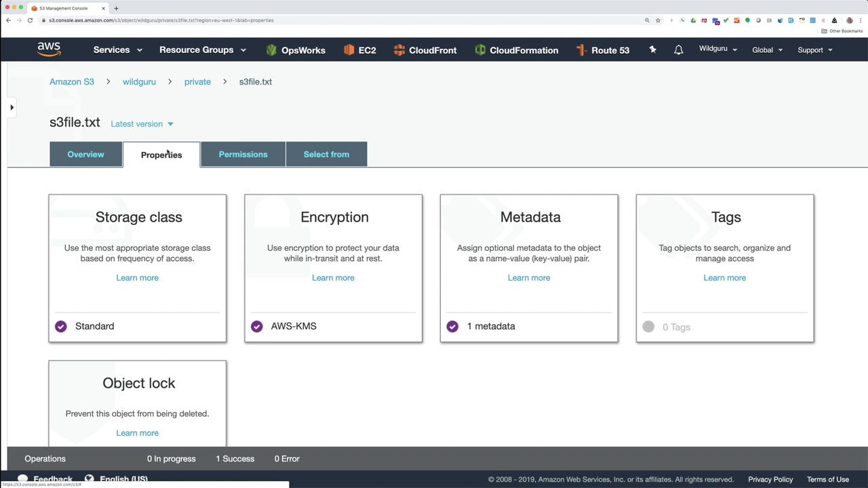Click the Google Drive extension icon

pyautogui.click(x=693, y=20)
